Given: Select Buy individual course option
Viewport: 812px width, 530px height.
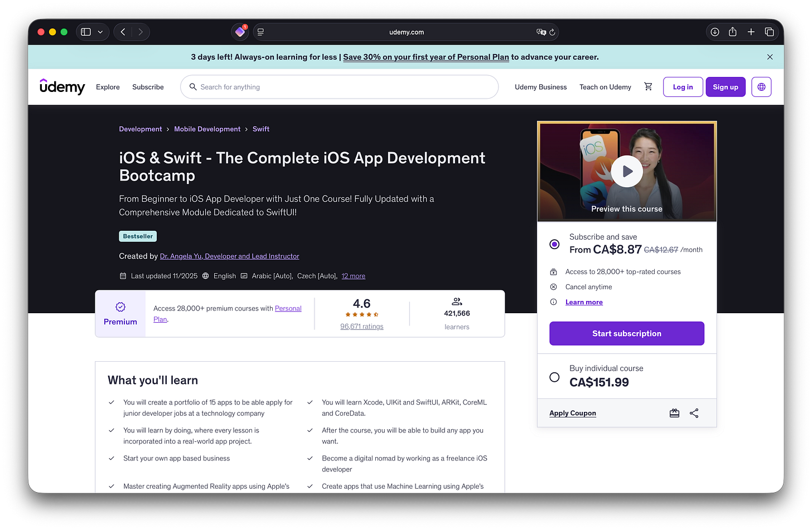Looking at the screenshot, I should (554, 377).
